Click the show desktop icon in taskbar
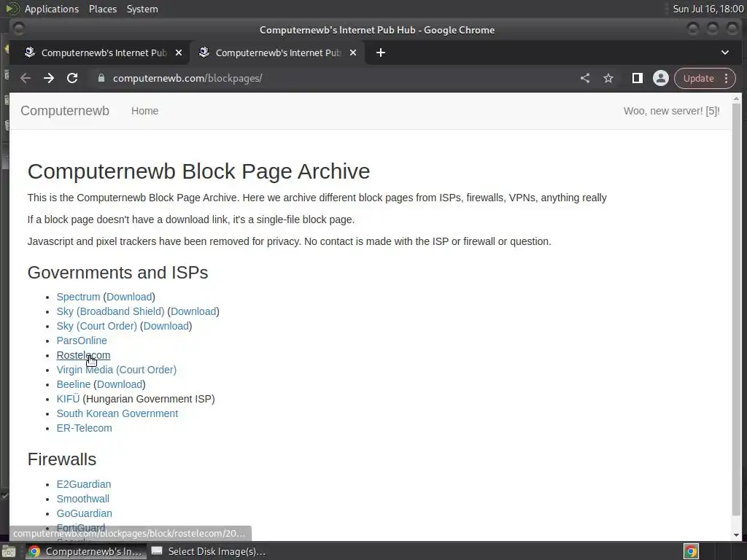747x560 pixels. [x=9, y=551]
